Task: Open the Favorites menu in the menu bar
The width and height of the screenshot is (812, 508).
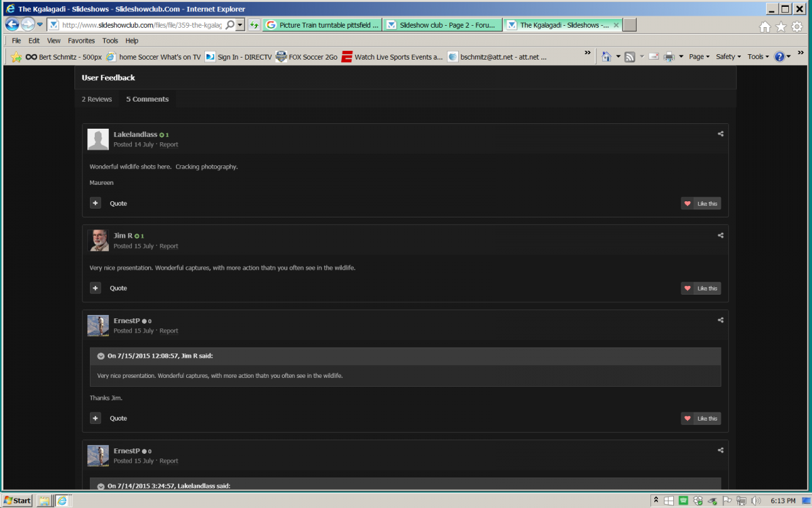Action: 81,41
